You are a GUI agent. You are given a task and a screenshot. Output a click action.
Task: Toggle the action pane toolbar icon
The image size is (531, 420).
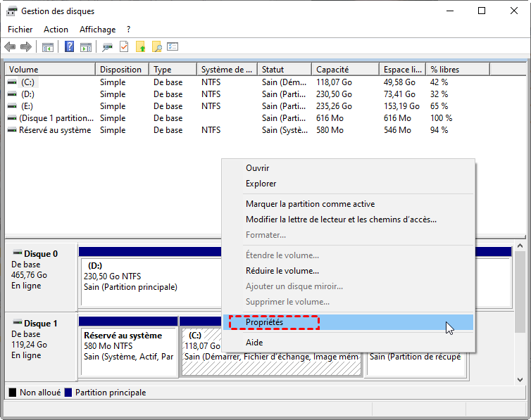(x=86, y=47)
